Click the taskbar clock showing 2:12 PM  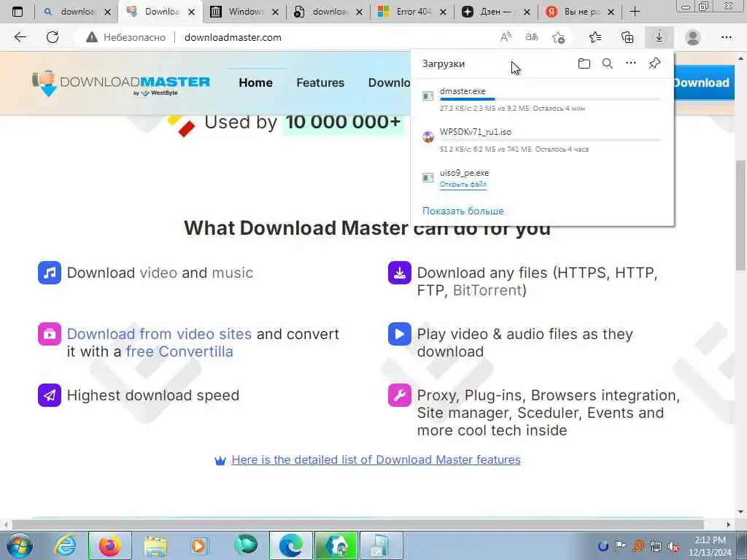(710, 546)
